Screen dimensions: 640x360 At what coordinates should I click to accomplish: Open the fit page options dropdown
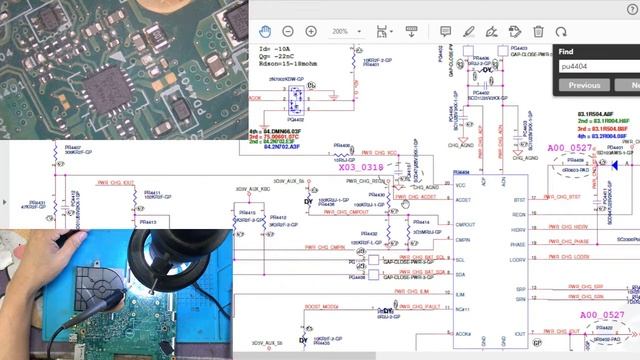click(384, 31)
